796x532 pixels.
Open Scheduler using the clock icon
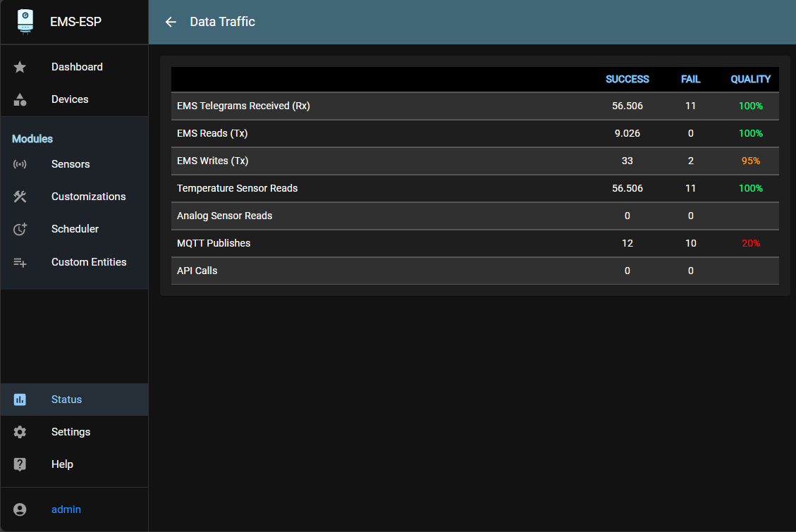19,228
